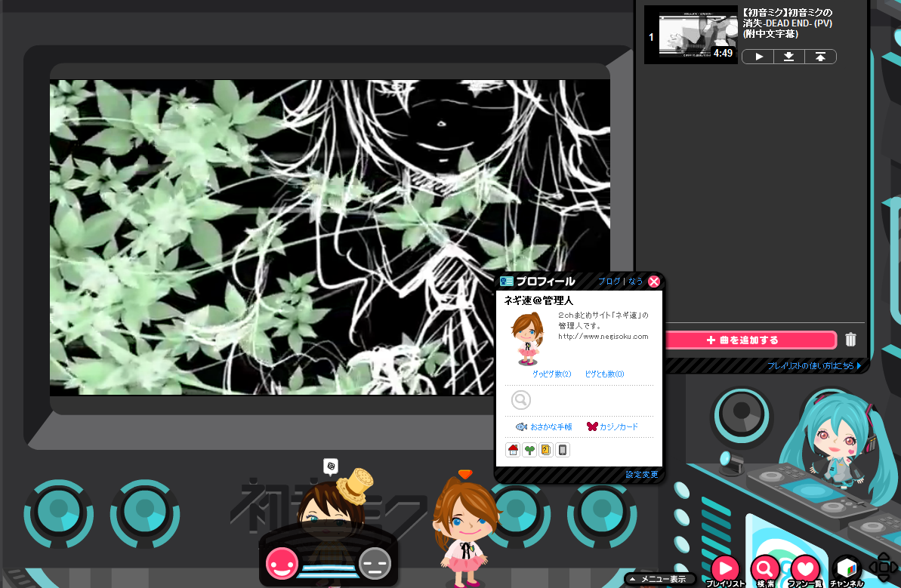Image resolution: width=901 pixels, height=588 pixels.
Task: Click the avatar picture inside the profile popup
Action: coord(527,339)
